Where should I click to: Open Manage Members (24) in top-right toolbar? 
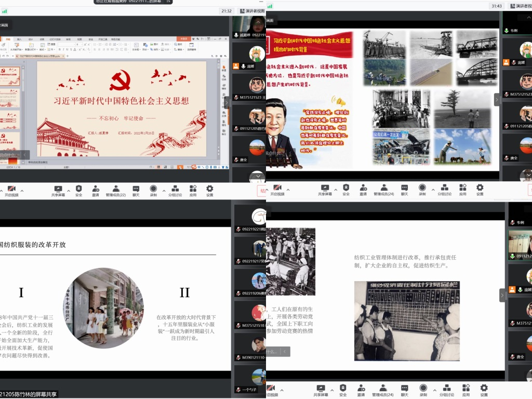click(383, 189)
